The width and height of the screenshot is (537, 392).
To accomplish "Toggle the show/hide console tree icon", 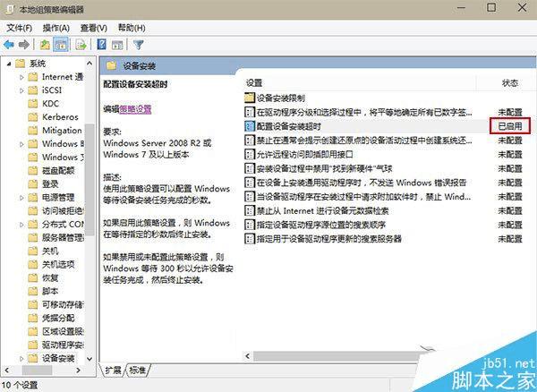I will pyautogui.click(x=61, y=45).
